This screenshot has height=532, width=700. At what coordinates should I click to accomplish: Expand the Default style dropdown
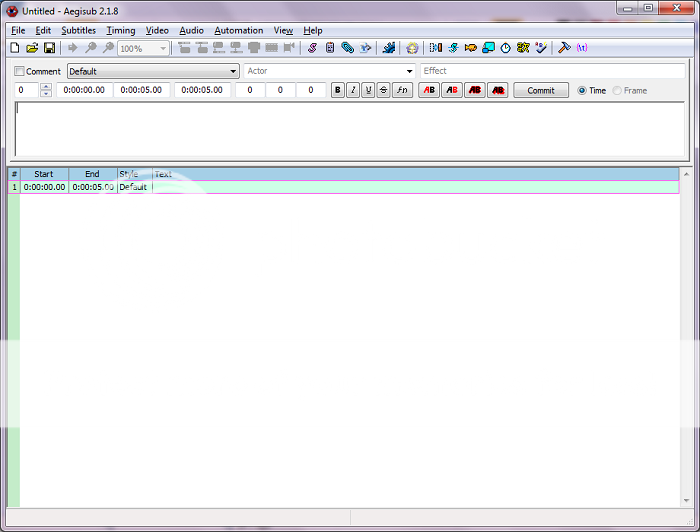click(x=233, y=72)
